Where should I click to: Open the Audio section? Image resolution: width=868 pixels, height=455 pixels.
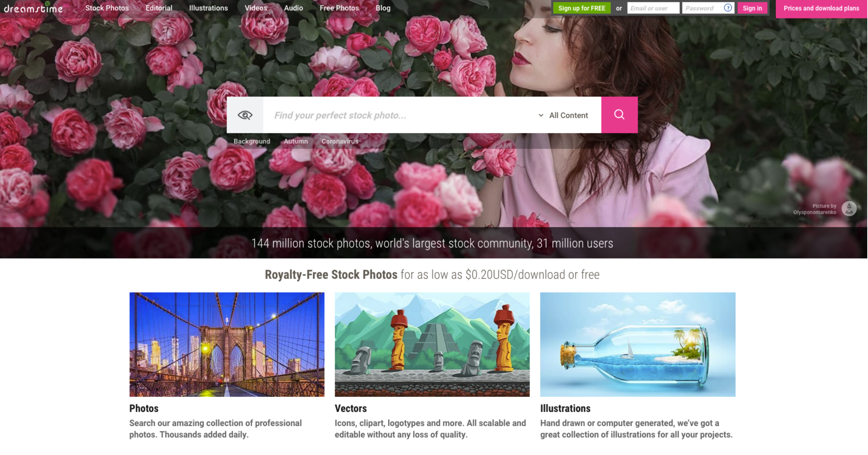tap(293, 8)
